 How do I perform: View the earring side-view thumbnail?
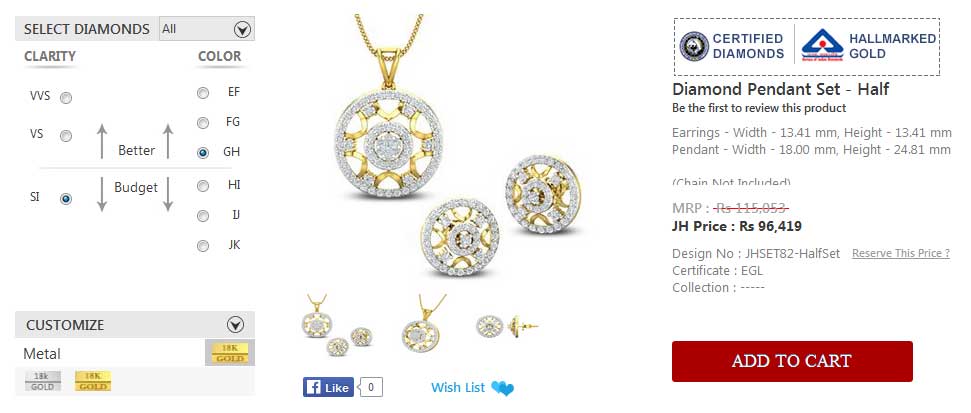click(x=507, y=325)
